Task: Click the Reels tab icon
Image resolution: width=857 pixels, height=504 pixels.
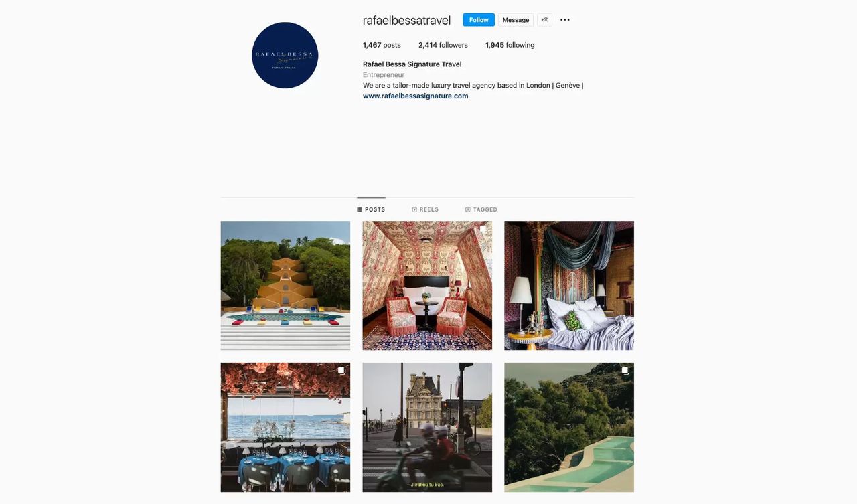Action: tap(414, 209)
